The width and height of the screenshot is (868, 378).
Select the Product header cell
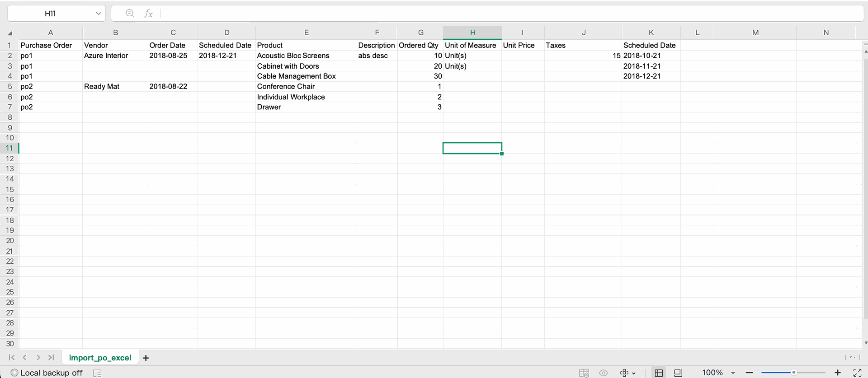[x=306, y=45]
